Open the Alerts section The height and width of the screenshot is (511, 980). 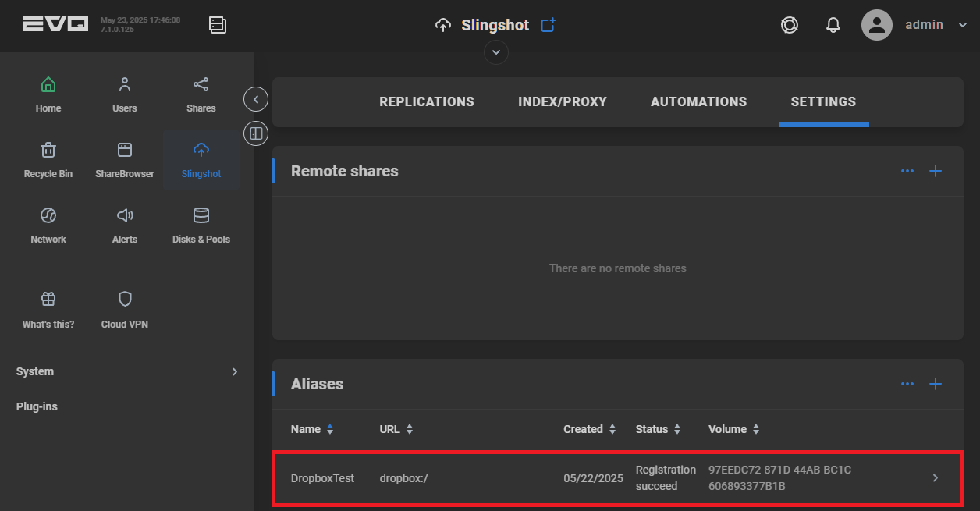125,225
